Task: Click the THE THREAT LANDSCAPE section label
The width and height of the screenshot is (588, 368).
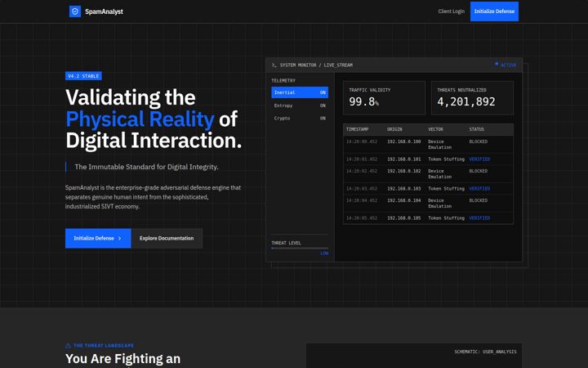Action: tap(104, 345)
